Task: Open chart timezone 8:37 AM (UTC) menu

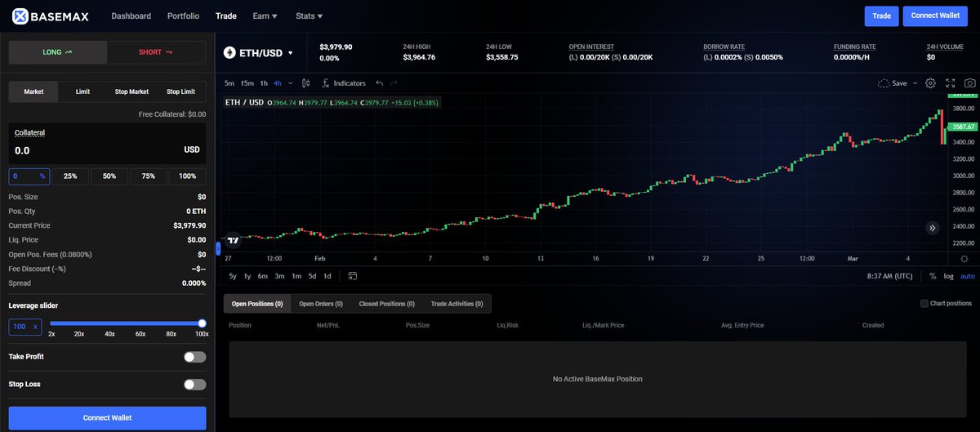Action: pyautogui.click(x=889, y=276)
